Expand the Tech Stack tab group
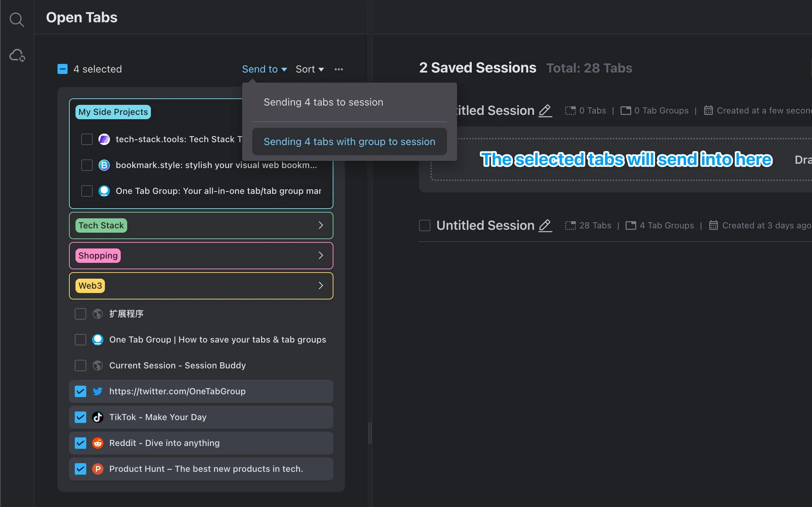812x507 pixels. 320,225
